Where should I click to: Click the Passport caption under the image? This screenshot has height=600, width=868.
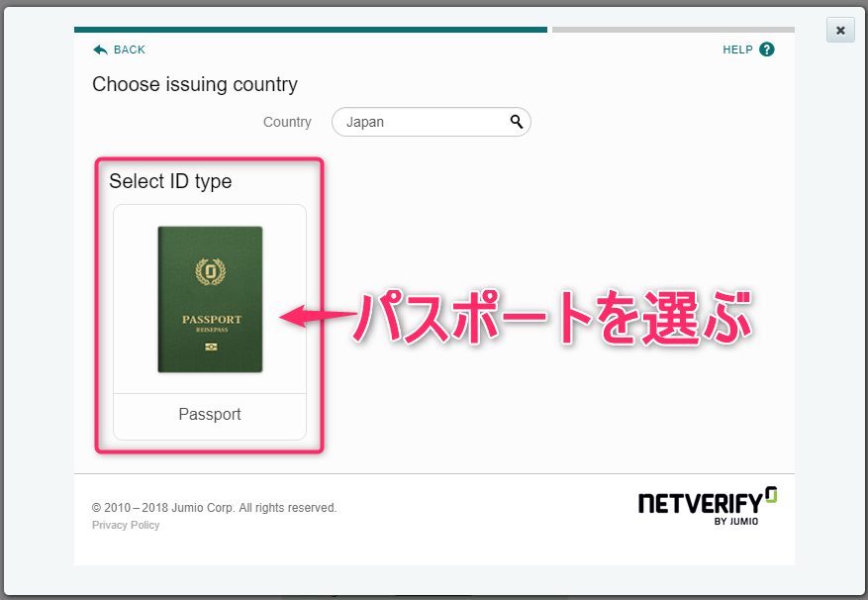[x=210, y=415]
